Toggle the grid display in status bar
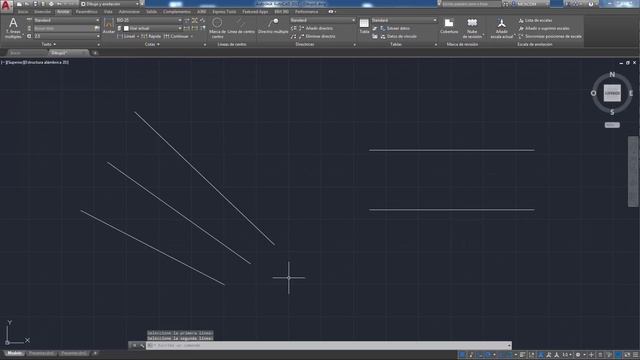The image size is (640, 360). pos(462,355)
